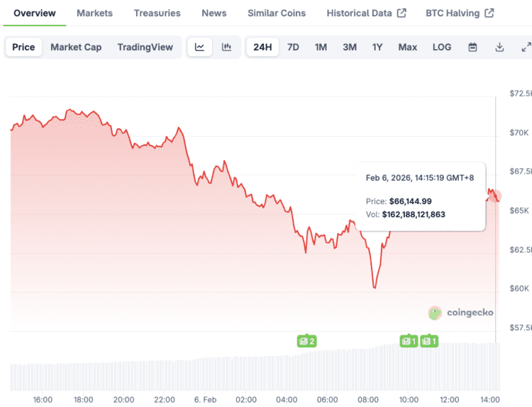This screenshot has width=532, height=407.
Task: Open the Treasuries tab
Action: (157, 13)
